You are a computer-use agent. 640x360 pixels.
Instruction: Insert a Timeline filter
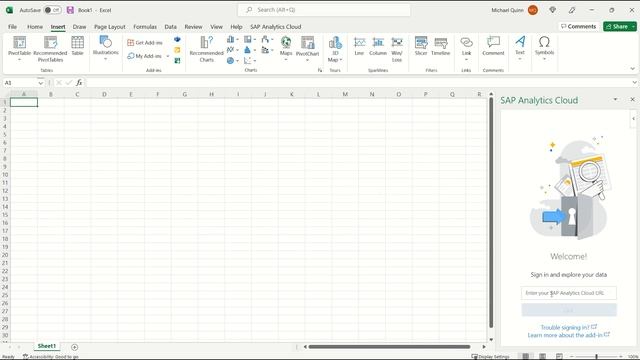440,46
